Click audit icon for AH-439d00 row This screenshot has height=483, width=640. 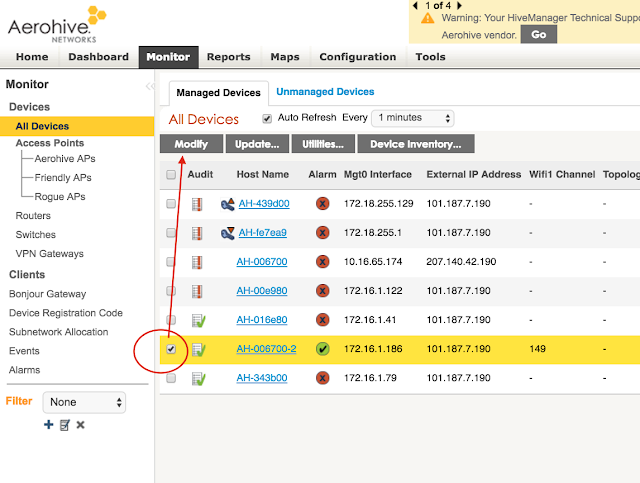coord(197,204)
